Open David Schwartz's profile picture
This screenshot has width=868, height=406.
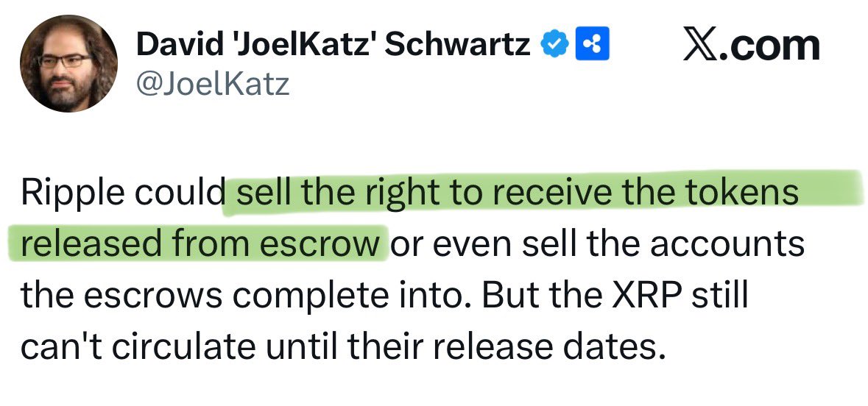coord(68,63)
